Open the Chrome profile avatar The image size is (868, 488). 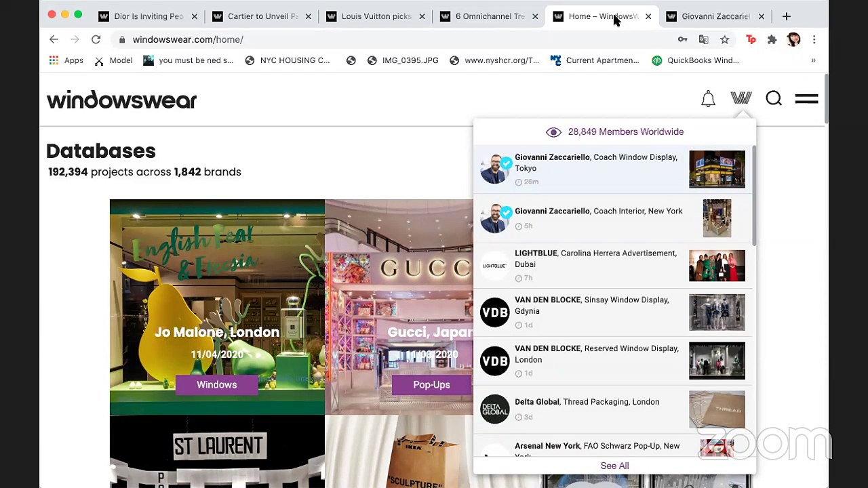pyautogui.click(x=793, y=39)
